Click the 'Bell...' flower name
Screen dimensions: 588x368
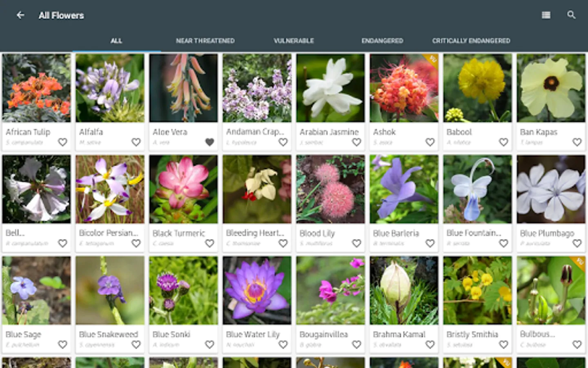coord(15,233)
